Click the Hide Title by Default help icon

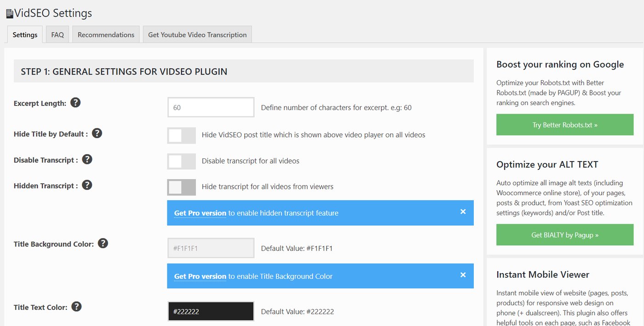click(x=97, y=133)
